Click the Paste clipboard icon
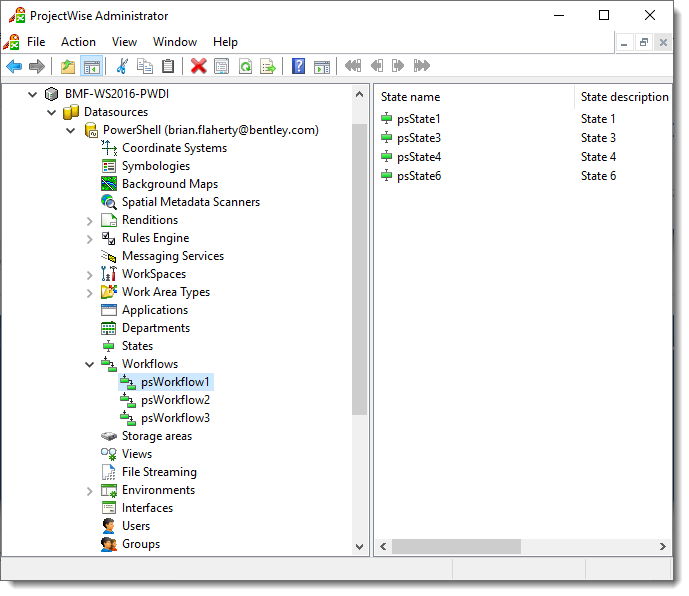Image resolution: width=689 pixels, height=596 pixels. [x=168, y=67]
